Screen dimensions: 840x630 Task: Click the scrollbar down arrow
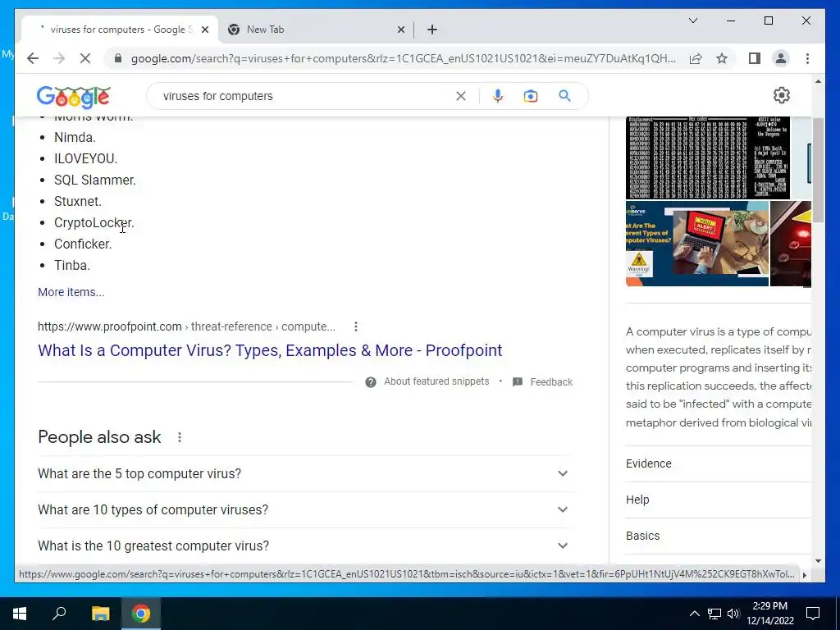[818, 561]
